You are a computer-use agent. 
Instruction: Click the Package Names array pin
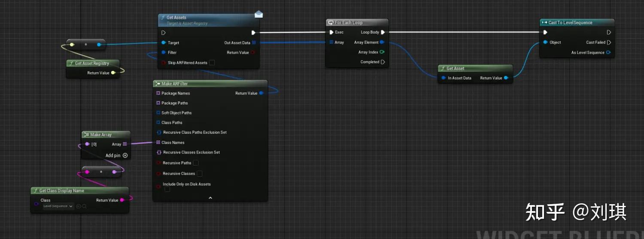click(x=158, y=93)
